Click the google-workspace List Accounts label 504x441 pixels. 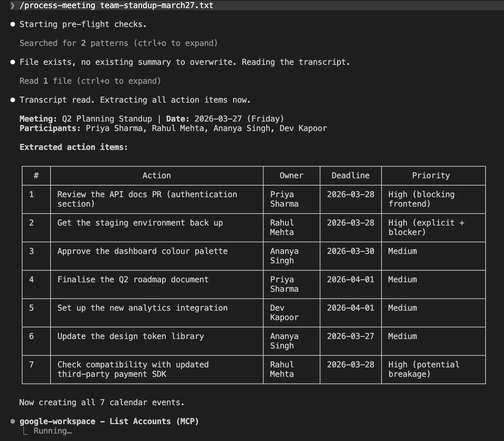click(109, 421)
